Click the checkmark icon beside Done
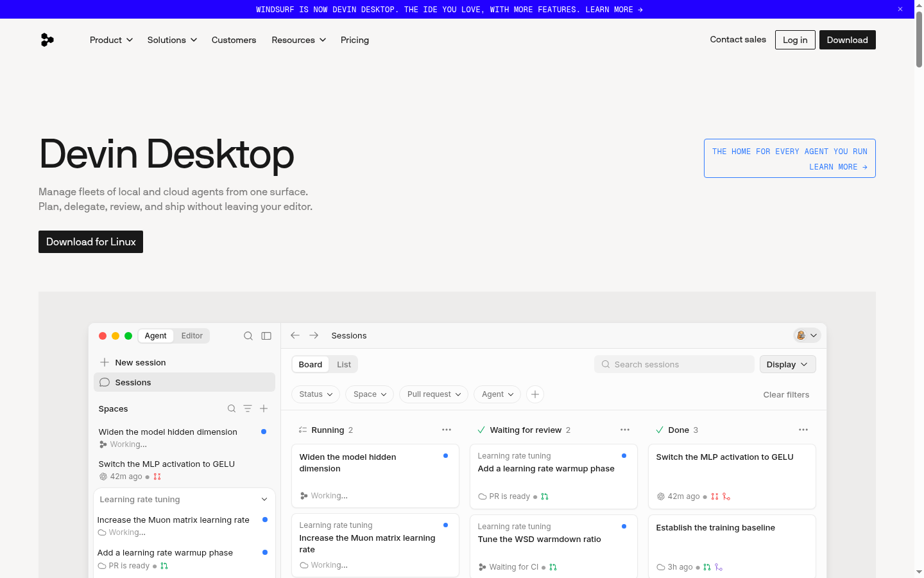This screenshot has width=924, height=578. tap(660, 430)
